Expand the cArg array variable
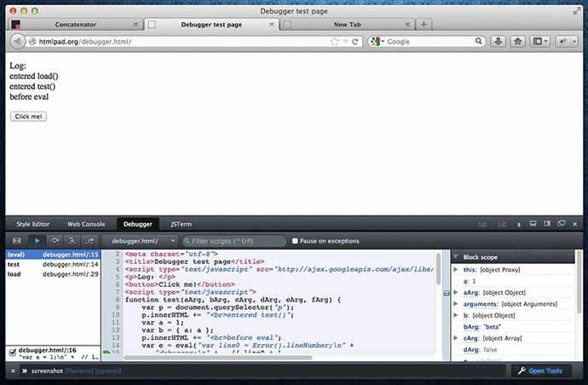Viewport: 588px width, 385px height. point(456,338)
